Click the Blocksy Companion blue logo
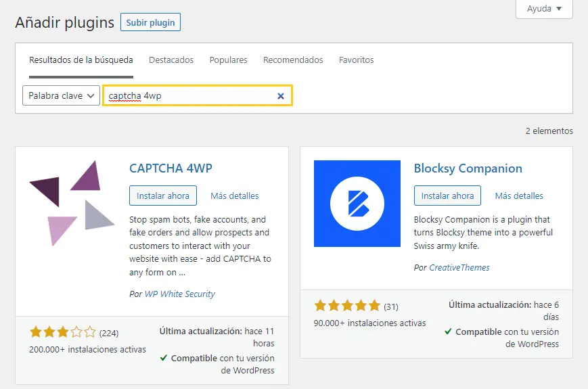The width and height of the screenshot is (588, 389). [357, 204]
